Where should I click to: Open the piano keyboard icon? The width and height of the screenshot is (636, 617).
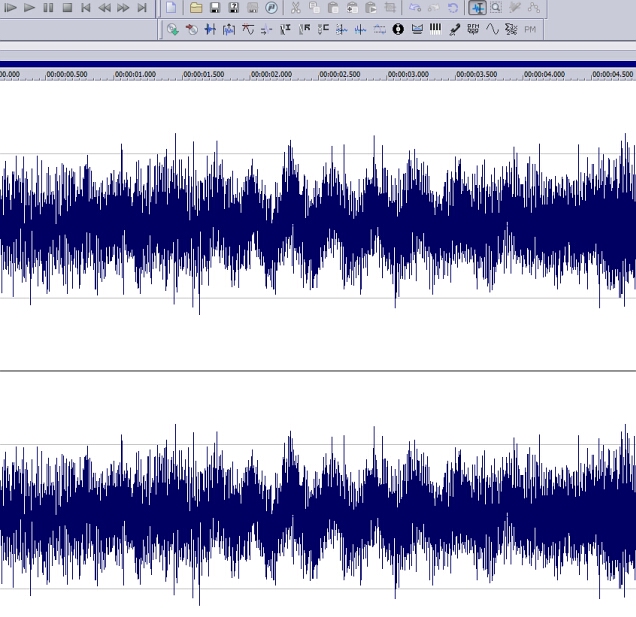(x=436, y=29)
